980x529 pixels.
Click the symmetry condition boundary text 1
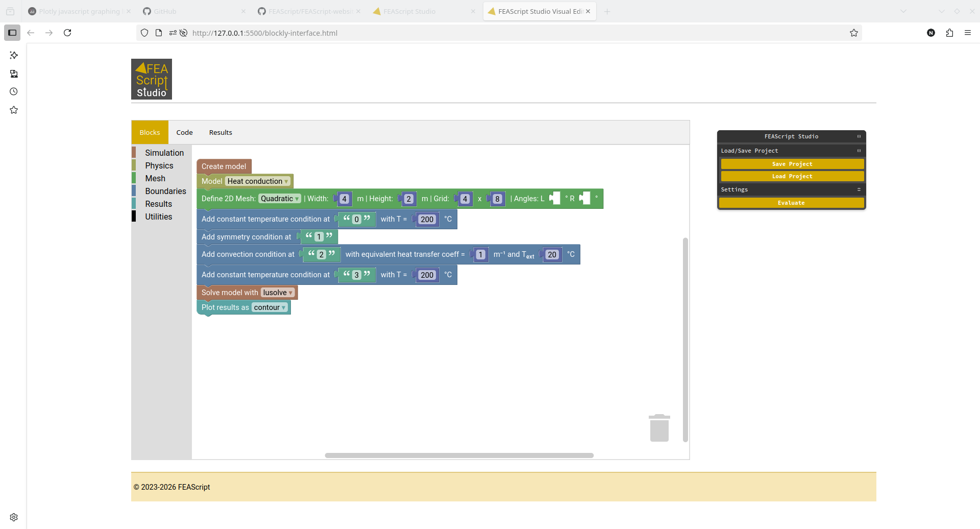tap(319, 237)
